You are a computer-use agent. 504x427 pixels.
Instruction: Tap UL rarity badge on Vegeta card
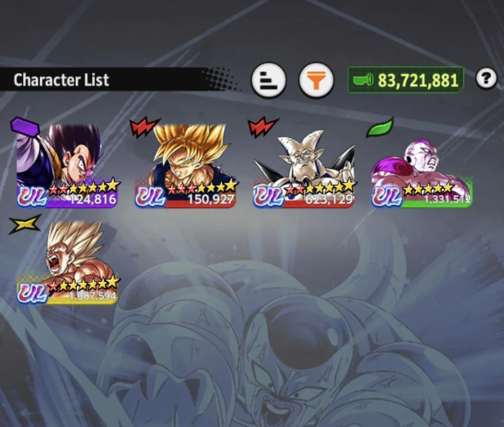click(32, 197)
